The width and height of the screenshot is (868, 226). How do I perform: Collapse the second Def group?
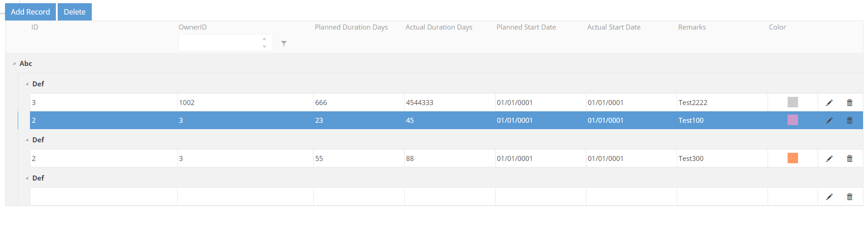(27, 140)
